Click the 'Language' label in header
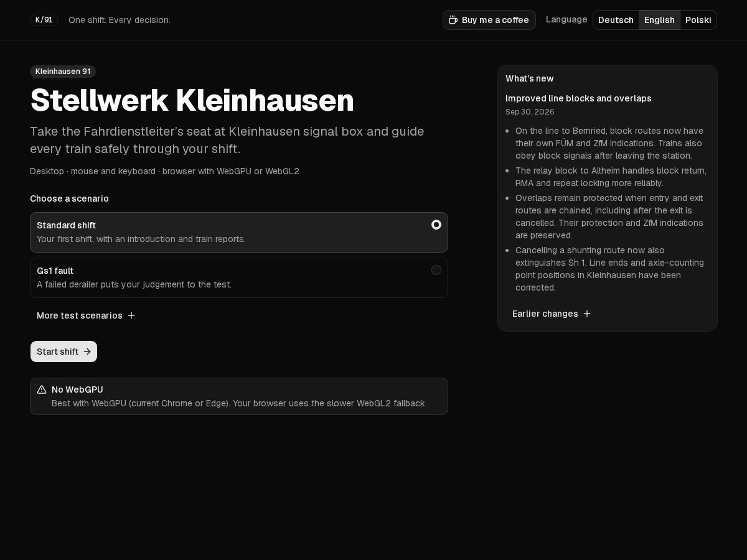 coord(566,19)
